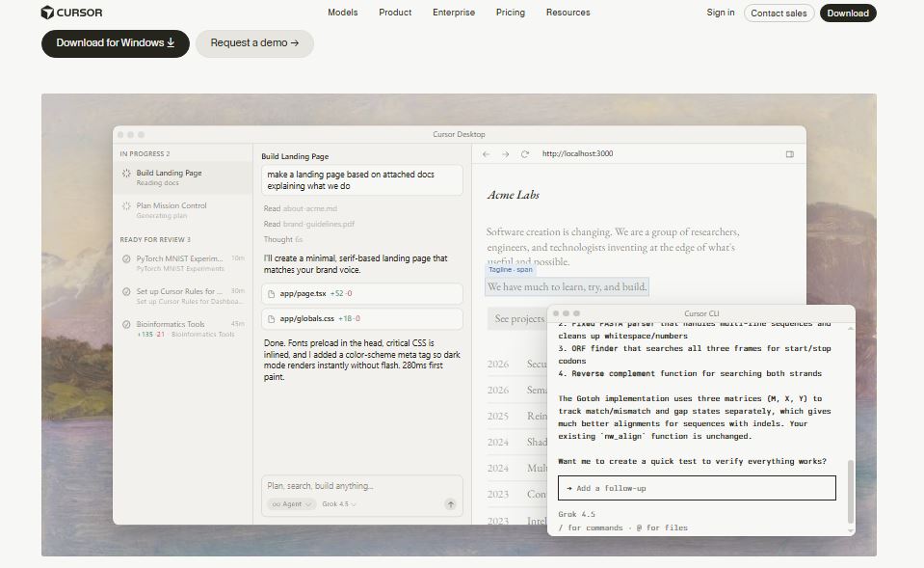The image size is (924, 568).
Task: Click the scroll up arrow in Cursor CLI
Action: pyautogui.click(x=851, y=328)
